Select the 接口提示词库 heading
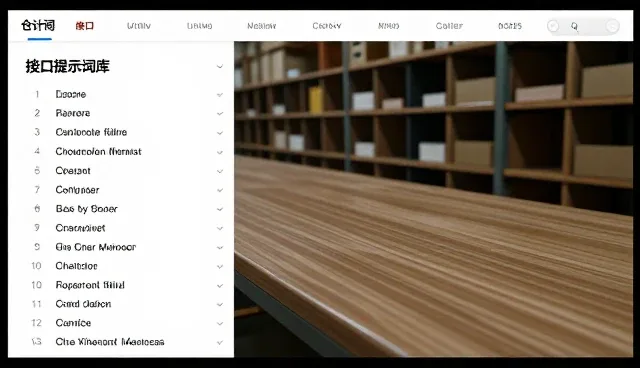640x368 pixels. 67,67
